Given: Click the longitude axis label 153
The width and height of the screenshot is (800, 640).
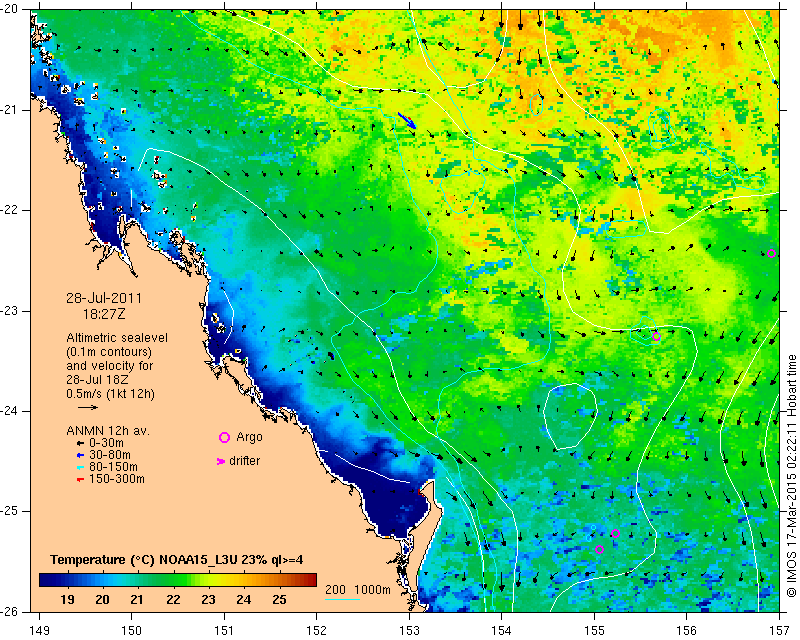Looking at the screenshot, I should [x=409, y=630].
